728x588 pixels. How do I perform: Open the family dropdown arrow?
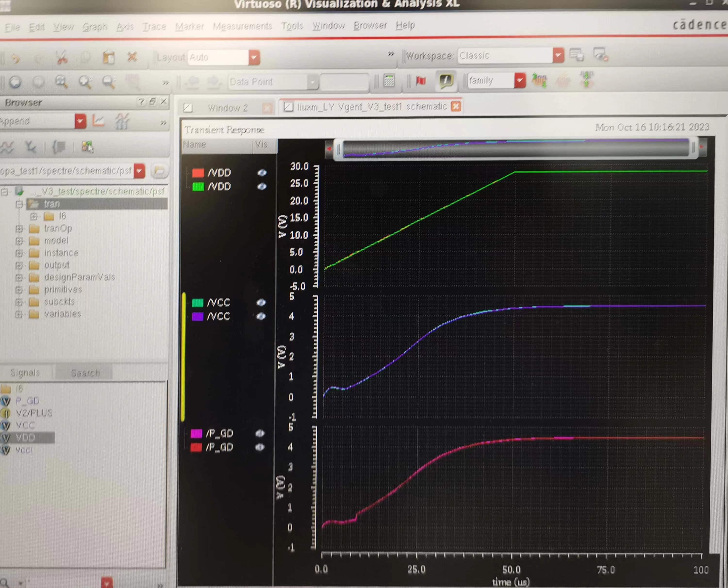click(x=519, y=81)
